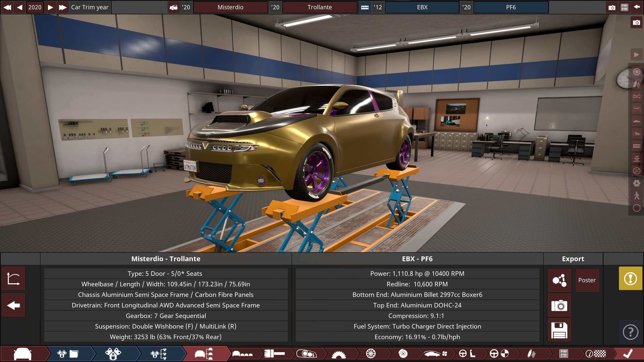Toggle the hide-lift crossed icon

tap(637, 171)
